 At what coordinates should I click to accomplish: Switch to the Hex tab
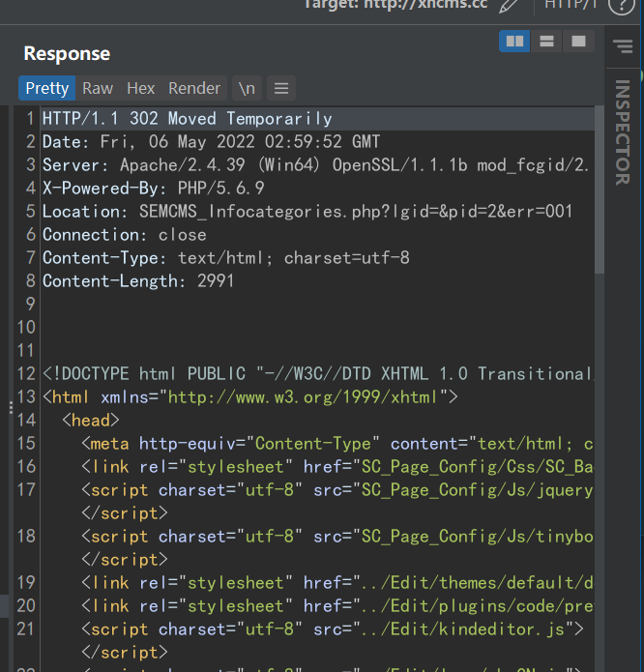click(x=140, y=88)
